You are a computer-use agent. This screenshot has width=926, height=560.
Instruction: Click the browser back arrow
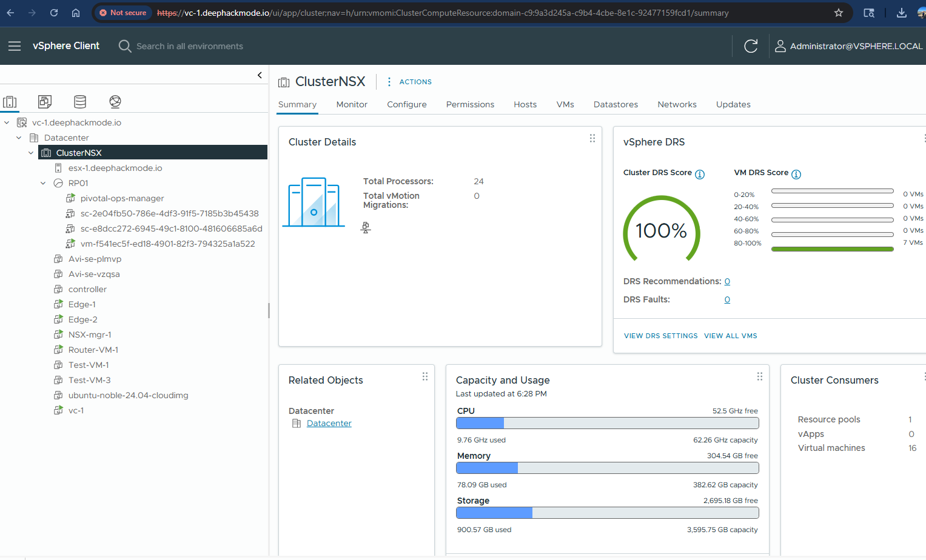[x=10, y=13]
